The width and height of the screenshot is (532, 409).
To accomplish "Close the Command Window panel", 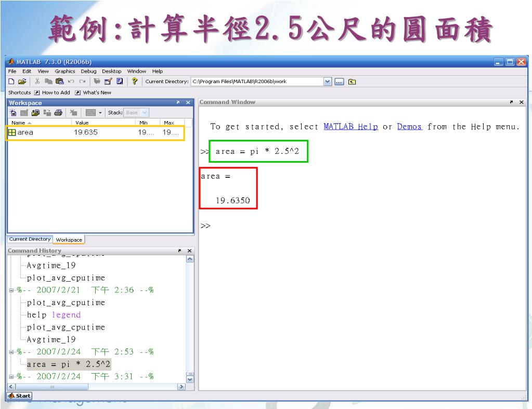I will tap(522, 102).
